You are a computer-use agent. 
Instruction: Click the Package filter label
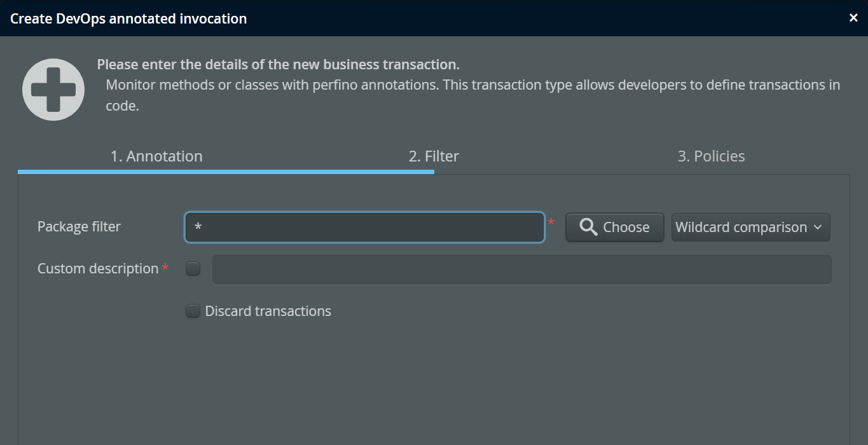[x=79, y=226]
